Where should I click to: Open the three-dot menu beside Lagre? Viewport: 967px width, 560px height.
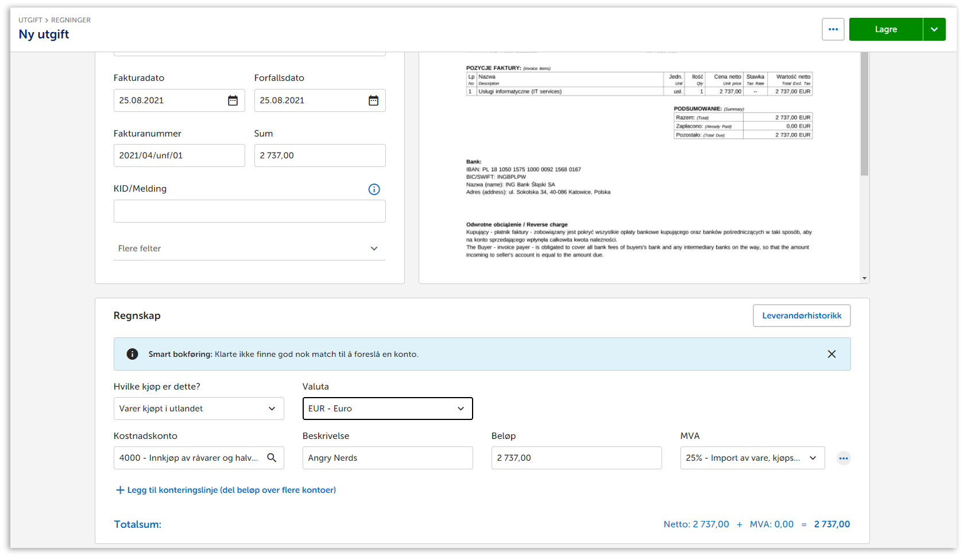pos(833,29)
